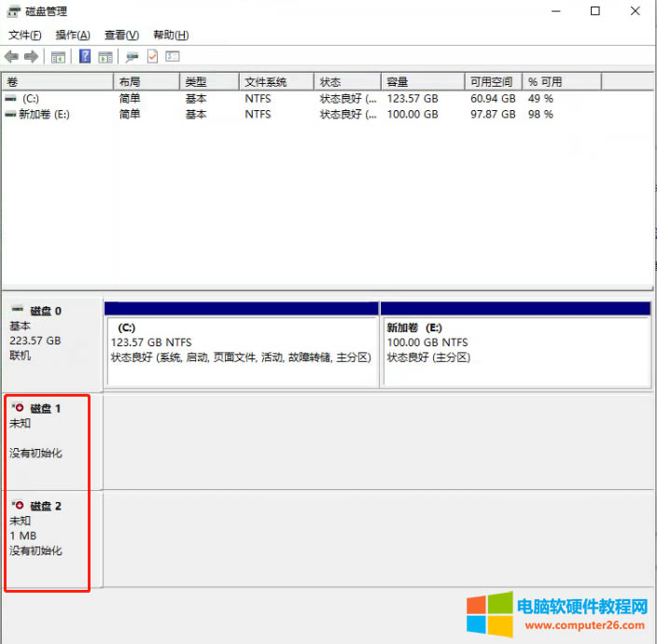Click the list settings icon at toolbar end

(172, 56)
